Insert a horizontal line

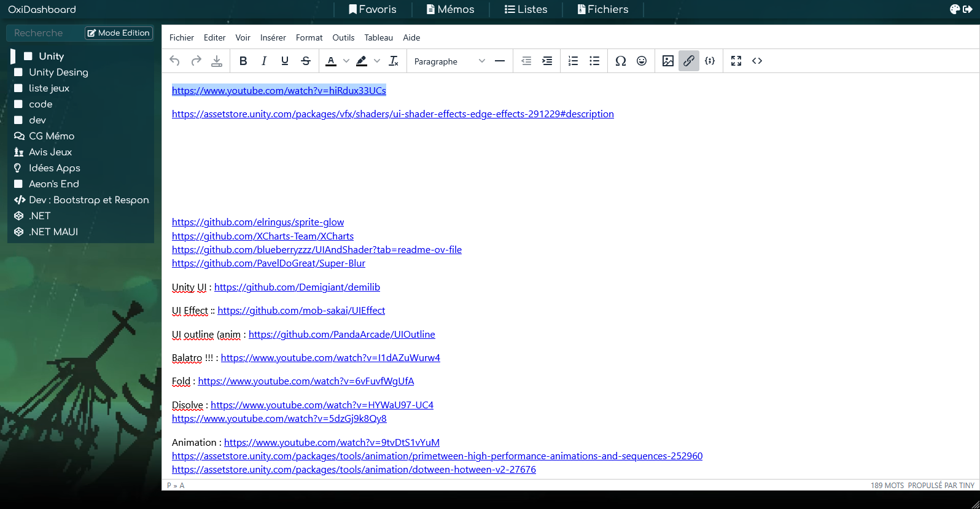[x=500, y=61]
